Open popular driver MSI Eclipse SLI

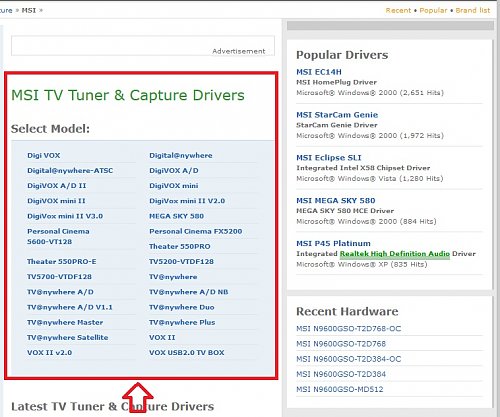point(329,157)
